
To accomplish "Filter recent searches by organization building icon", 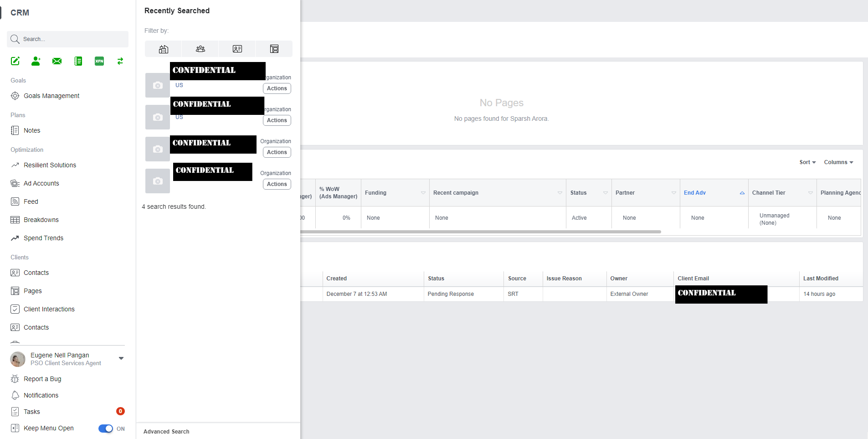I will [164, 49].
